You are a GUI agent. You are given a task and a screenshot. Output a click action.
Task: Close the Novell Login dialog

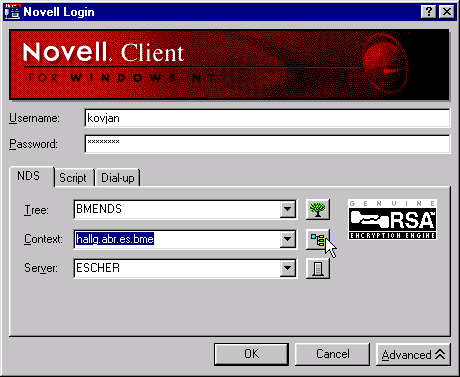pos(447,12)
